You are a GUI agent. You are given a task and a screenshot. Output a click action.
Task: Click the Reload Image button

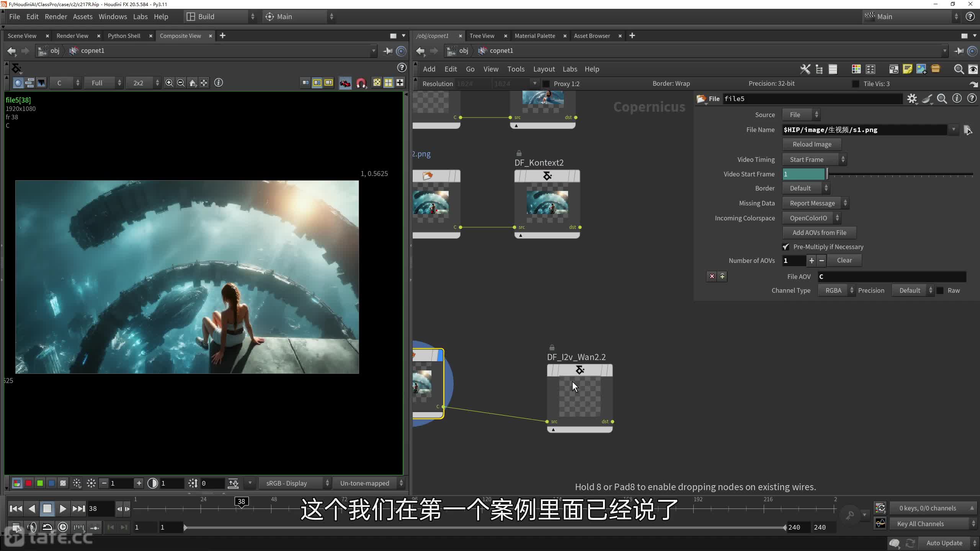(x=812, y=144)
